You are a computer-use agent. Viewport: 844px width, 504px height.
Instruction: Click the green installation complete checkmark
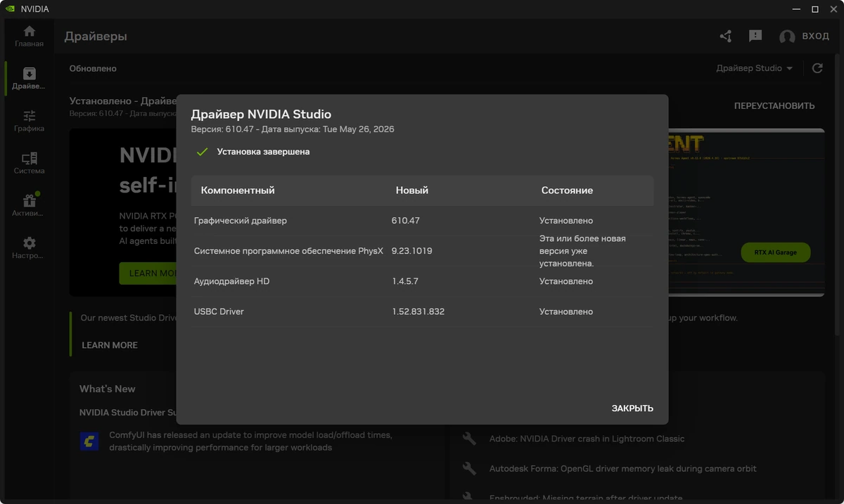tap(203, 151)
